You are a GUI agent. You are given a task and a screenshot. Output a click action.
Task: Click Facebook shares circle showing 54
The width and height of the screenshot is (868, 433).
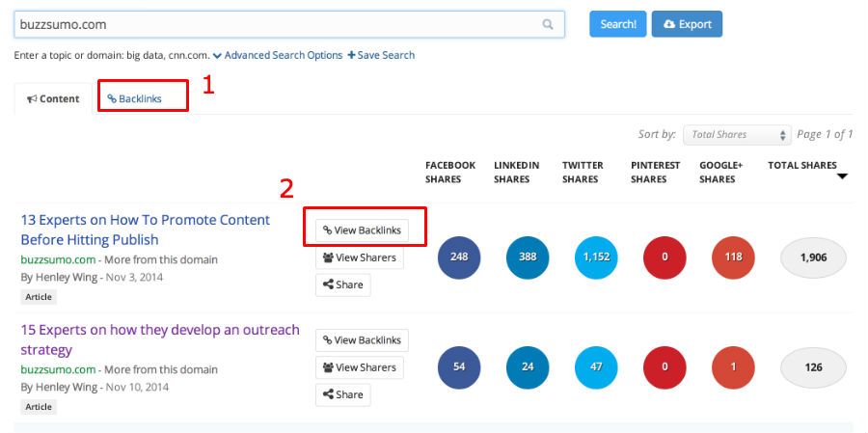point(459,367)
